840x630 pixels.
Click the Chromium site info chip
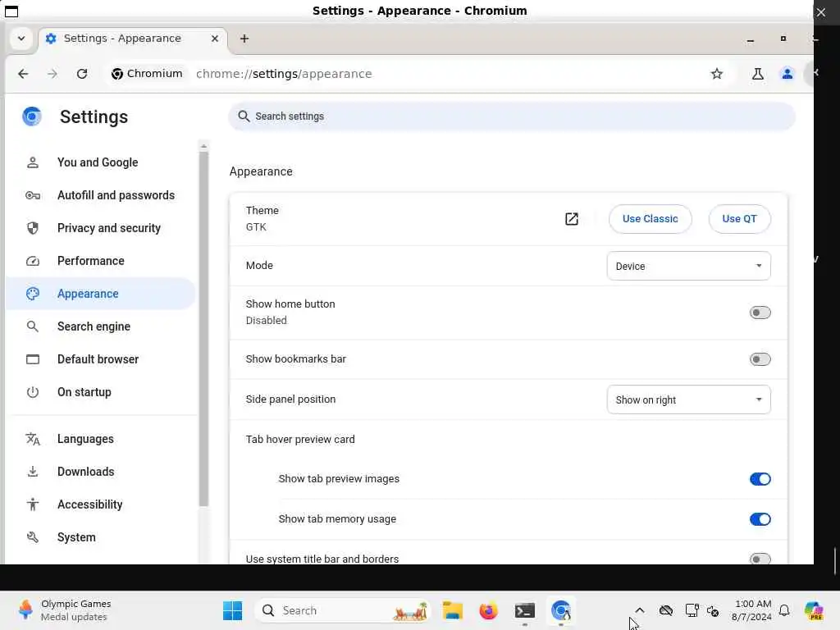point(147,74)
